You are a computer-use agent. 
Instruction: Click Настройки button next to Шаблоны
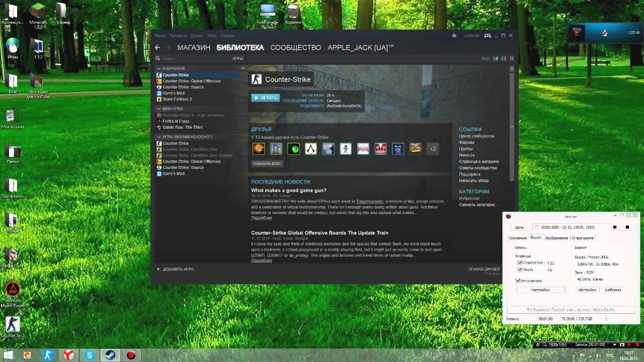[587, 290]
